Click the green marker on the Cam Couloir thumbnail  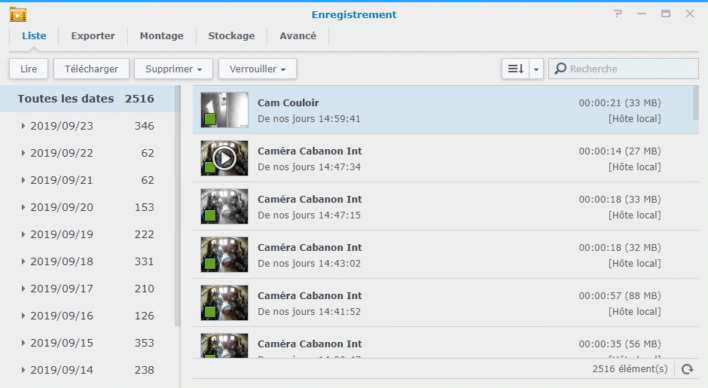click(x=210, y=119)
